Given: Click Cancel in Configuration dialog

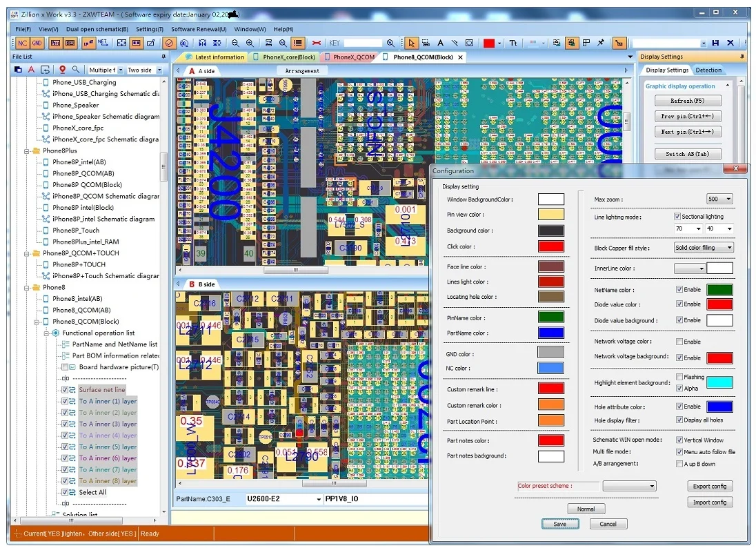Looking at the screenshot, I should coord(608,524).
